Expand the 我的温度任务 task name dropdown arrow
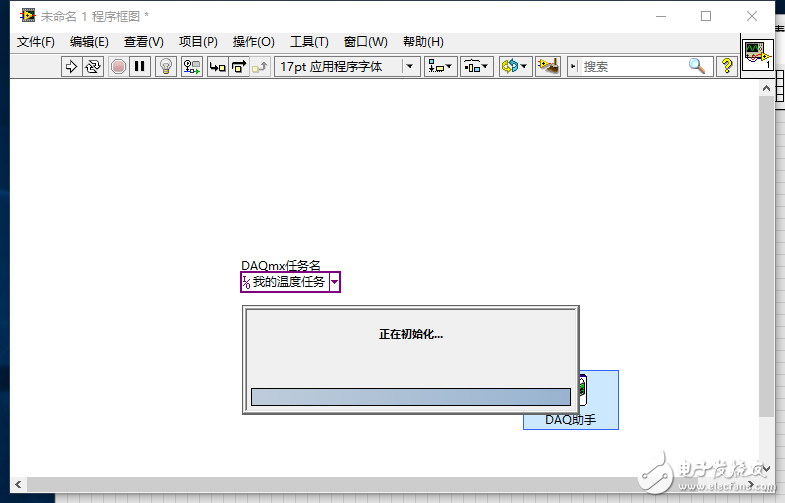 tap(334, 282)
